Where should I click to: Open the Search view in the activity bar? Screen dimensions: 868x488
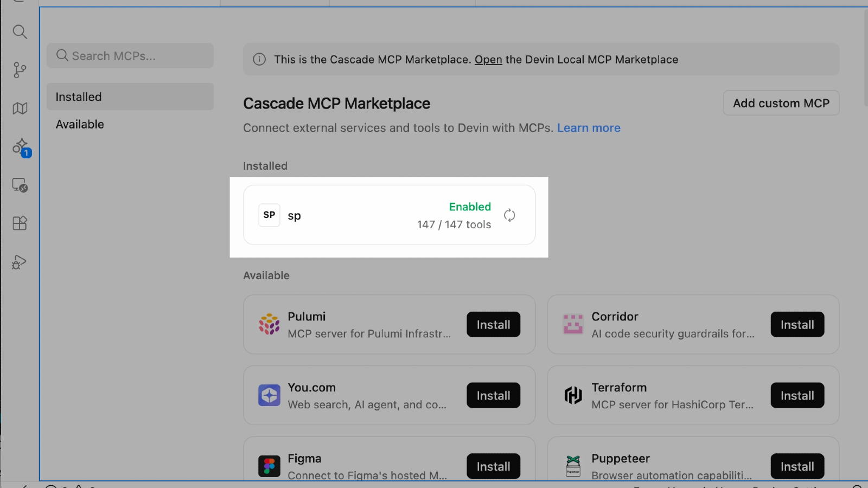click(20, 32)
